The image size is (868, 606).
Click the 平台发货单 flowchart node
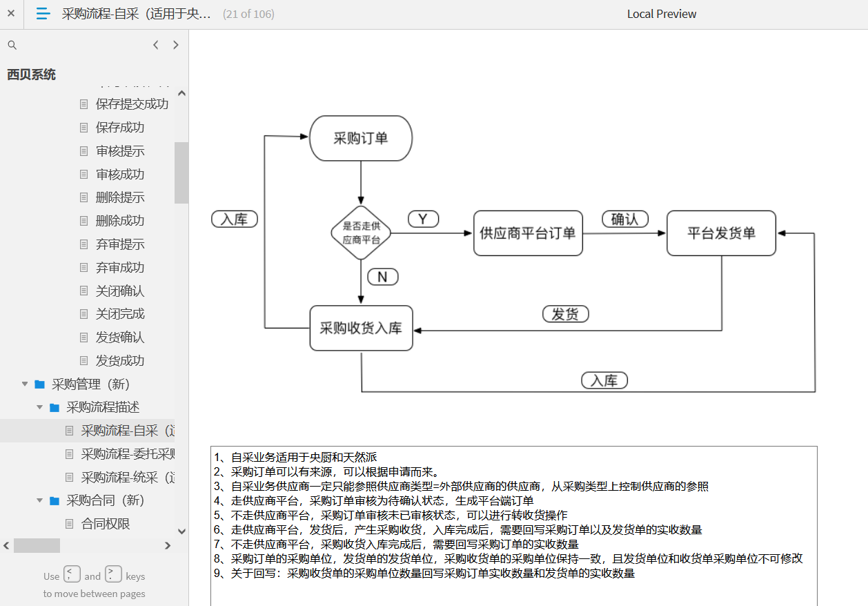pyautogui.click(x=721, y=233)
